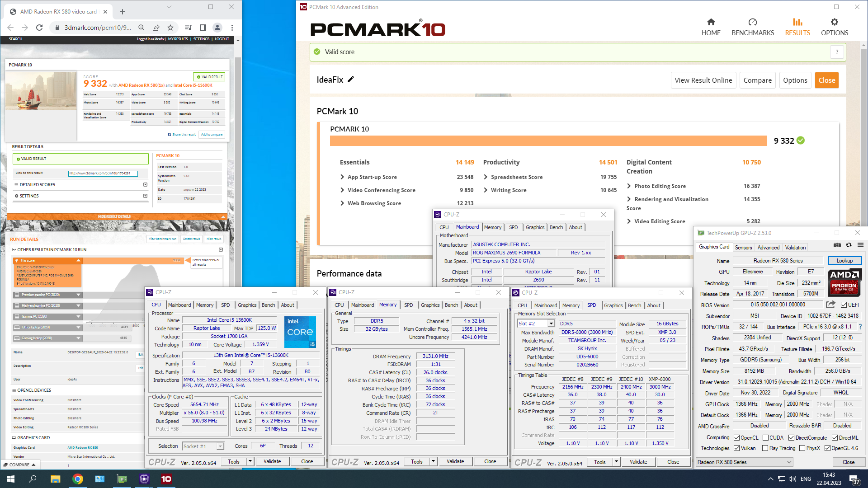This screenshot has height=488, width=868.
Task: Toggle Chrome side panel icon
Action: 203,28
